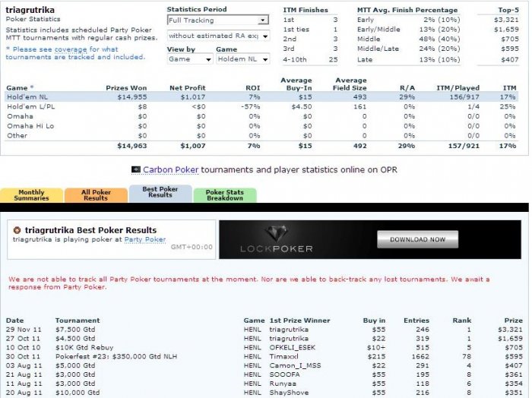Click the Lock Poker diamond logo
The image size is (532, 398).
[276, 233]
